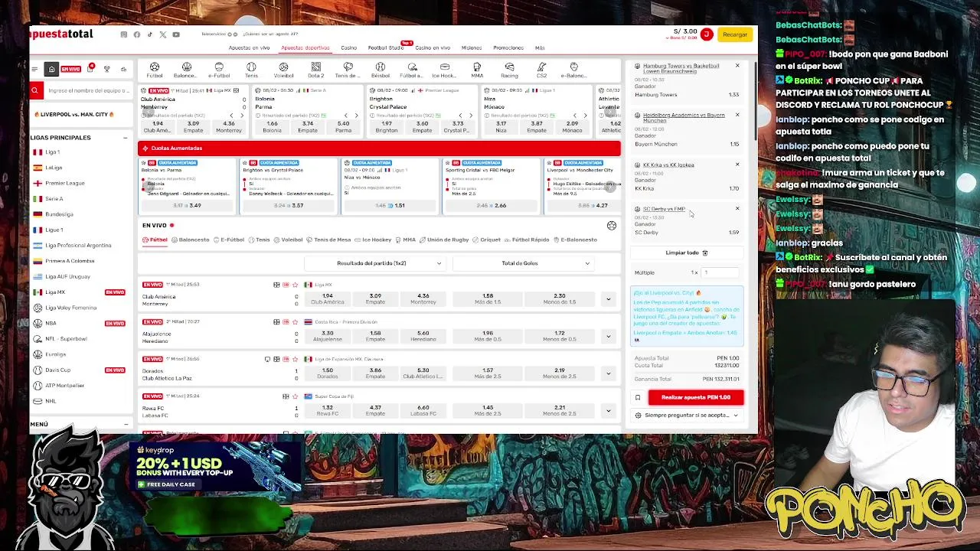980x551 pixels.
Task: Click the apuestatotal logo
Action: [61, 34]
